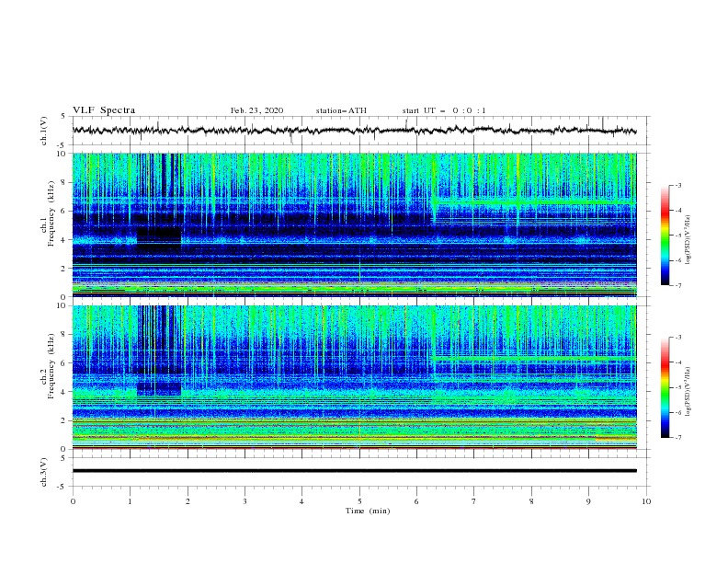Viewport: 728px width, 563px height.
Task: Click the time axis tick '0'
Action: 73,501
